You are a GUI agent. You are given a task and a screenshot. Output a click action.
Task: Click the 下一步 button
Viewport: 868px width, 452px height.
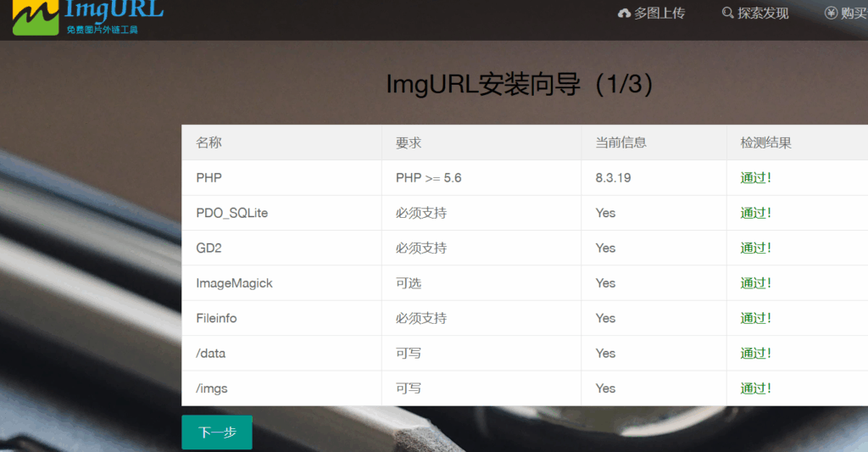(217, 432)
